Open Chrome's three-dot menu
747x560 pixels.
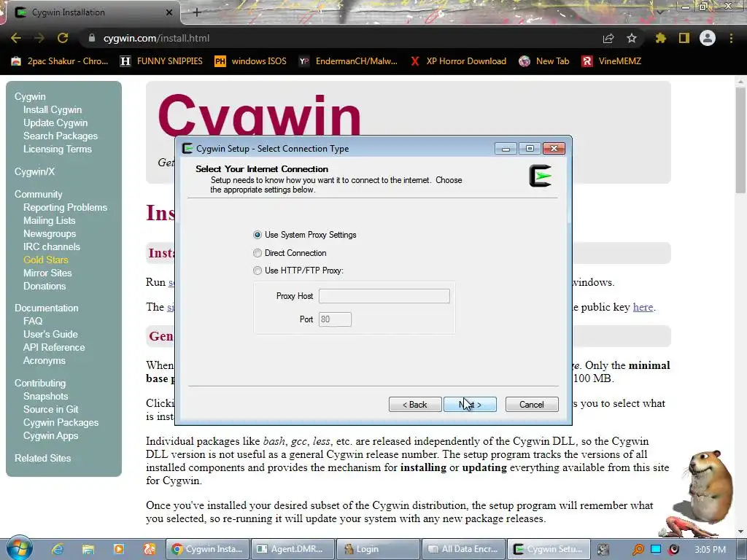pyautogui.click(x=731, y=38)
